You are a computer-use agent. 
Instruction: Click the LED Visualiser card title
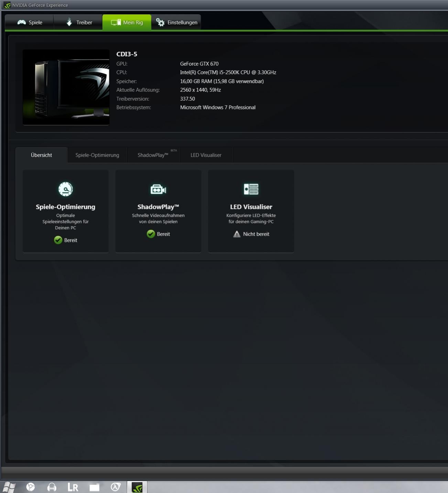click(251, 207)
